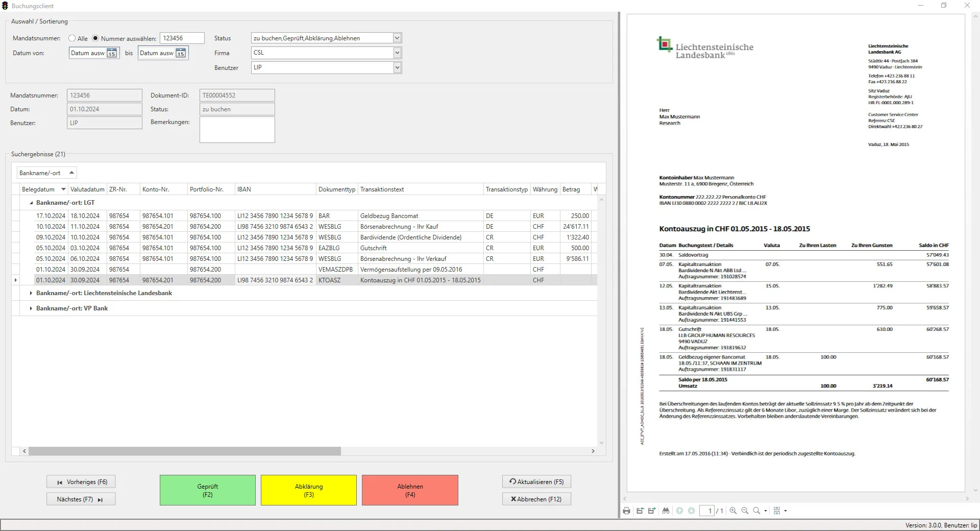Viewport: 980px width, 531px height.
Task: Click the Status field showing zu buchen
Action: (x=237, y=109)
